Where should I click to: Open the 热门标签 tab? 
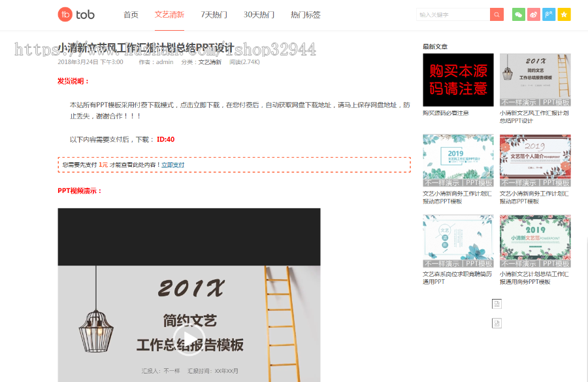(304, 14)
